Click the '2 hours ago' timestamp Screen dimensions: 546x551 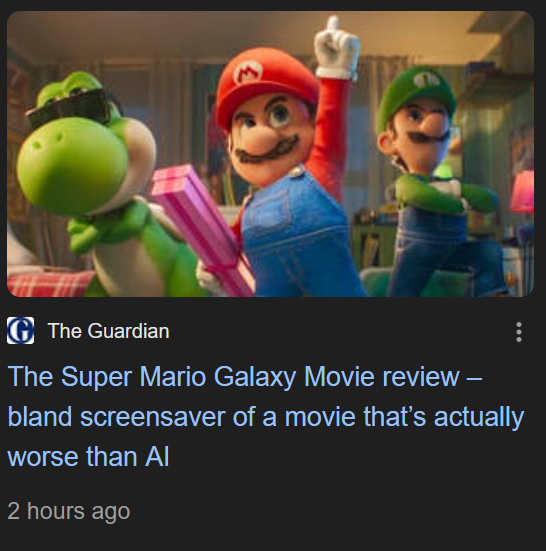69,511
